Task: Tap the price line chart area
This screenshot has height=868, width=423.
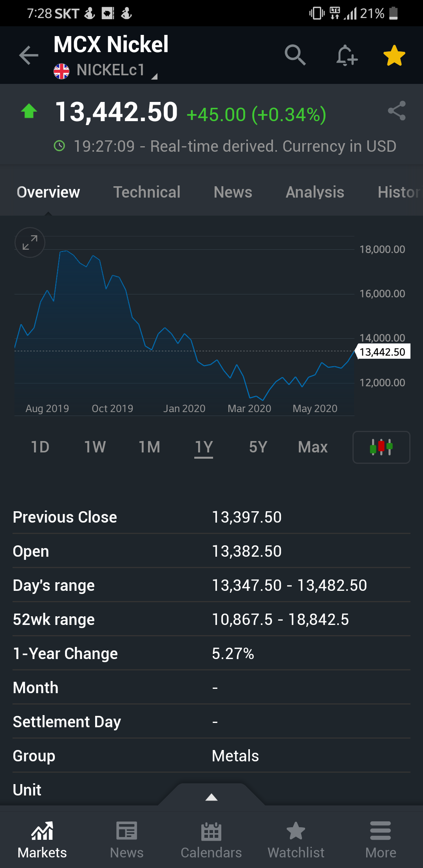Action: pyautogui.click(x=184, y=325)
